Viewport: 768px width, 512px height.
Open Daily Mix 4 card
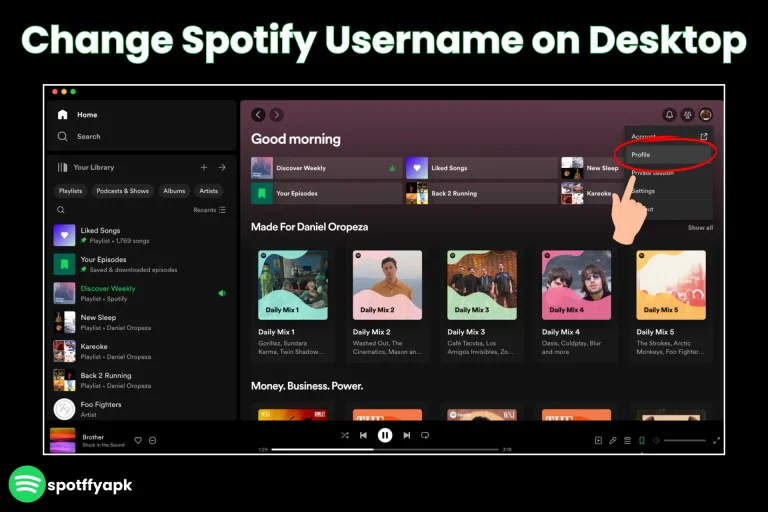[576, 304]
